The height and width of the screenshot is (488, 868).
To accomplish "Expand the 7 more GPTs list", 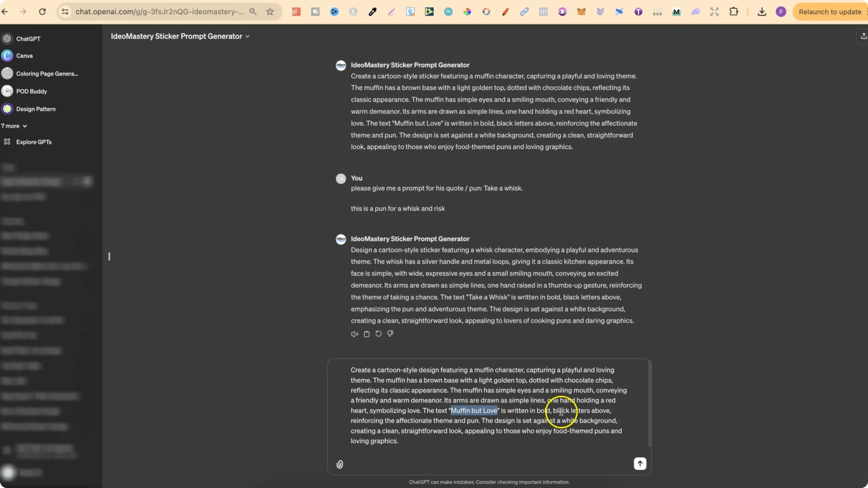I will pyautogui.click(x=14, y=126).
